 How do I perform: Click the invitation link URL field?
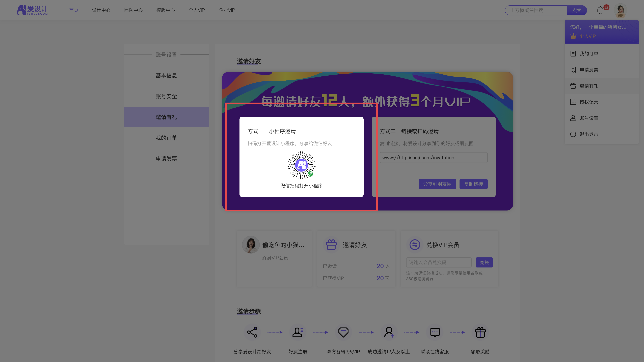(434, 158)
